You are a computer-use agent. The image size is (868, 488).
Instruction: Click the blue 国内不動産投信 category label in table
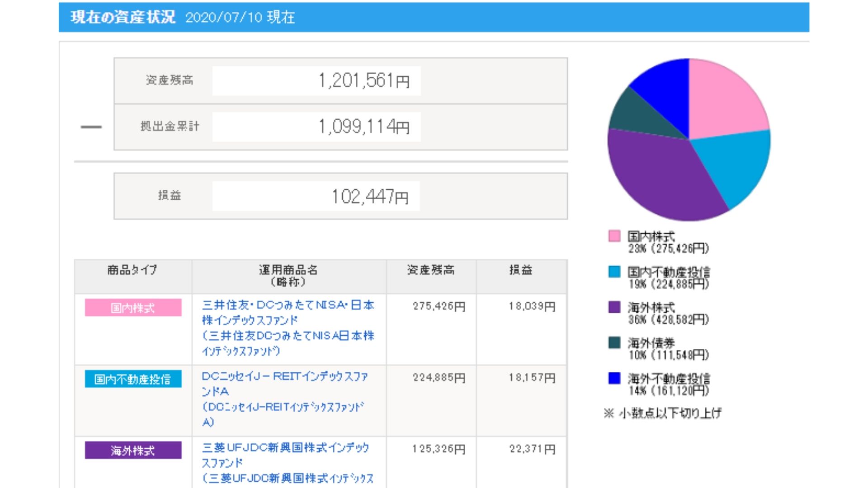click(x=133, y=379)
